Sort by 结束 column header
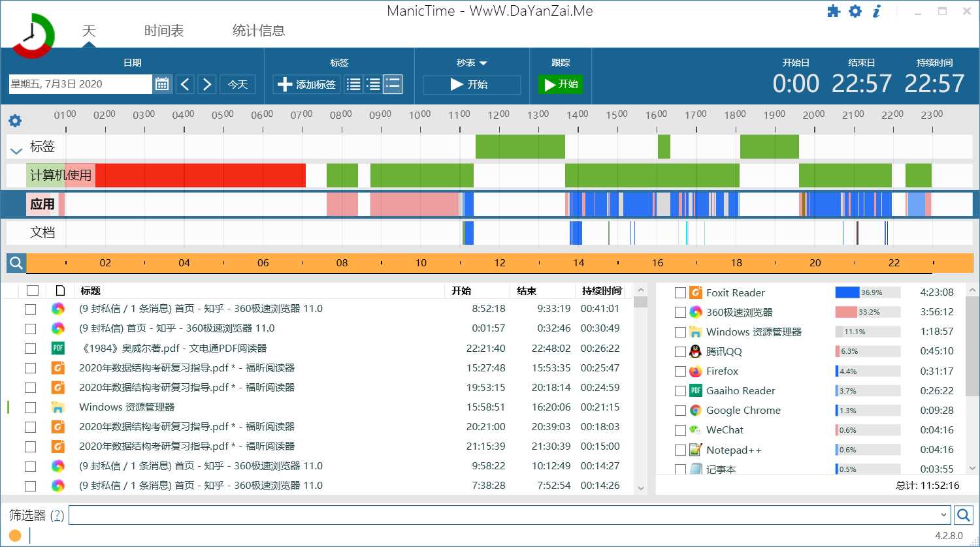The width and height of the screenshot is (980, 547). 527,290
